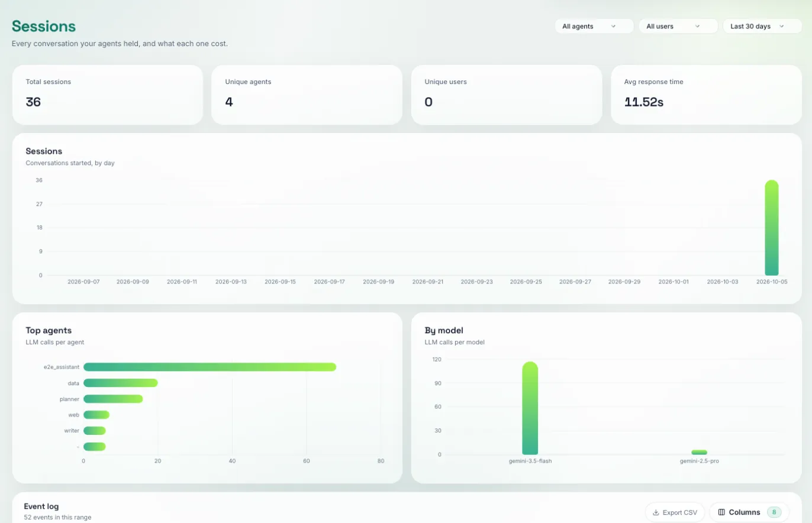Click the Unique users value 0
This screenshot has width=812, height=523.
pyautogui.click(x=428, y=102)
